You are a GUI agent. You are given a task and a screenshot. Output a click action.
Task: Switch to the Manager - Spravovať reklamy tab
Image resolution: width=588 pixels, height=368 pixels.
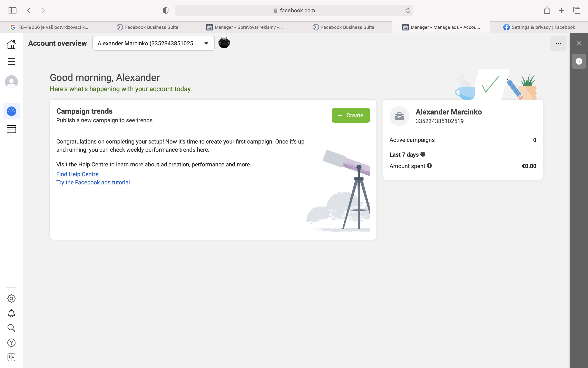(245, 27)
